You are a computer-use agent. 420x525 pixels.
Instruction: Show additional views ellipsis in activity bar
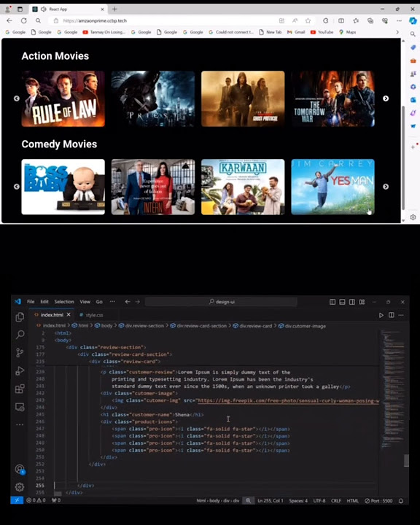pos(20,424)
